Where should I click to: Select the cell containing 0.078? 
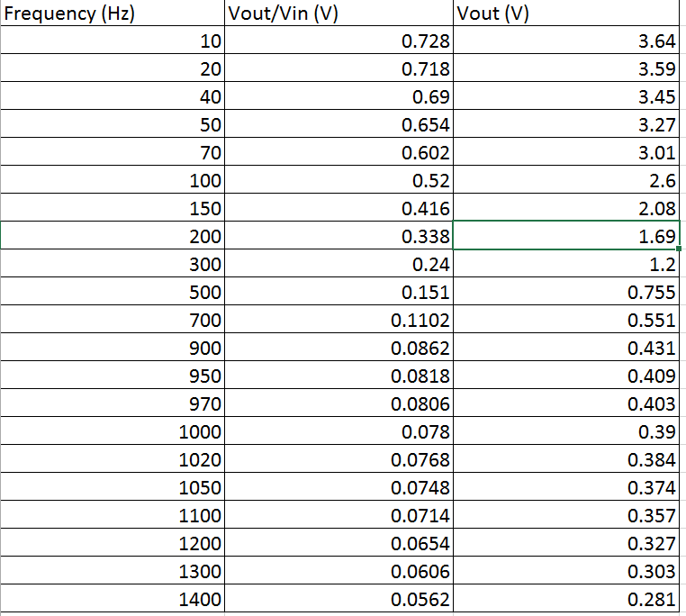[x=338, y=431]
